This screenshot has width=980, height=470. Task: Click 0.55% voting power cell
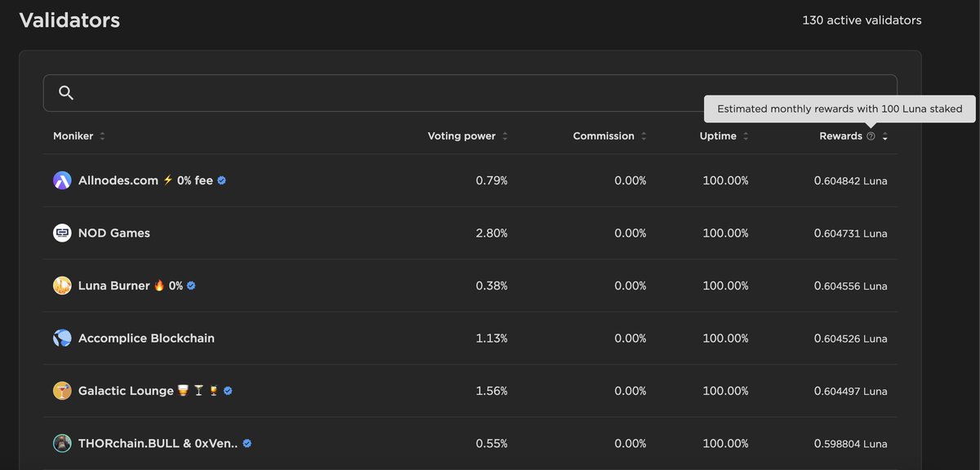point(492,444)
